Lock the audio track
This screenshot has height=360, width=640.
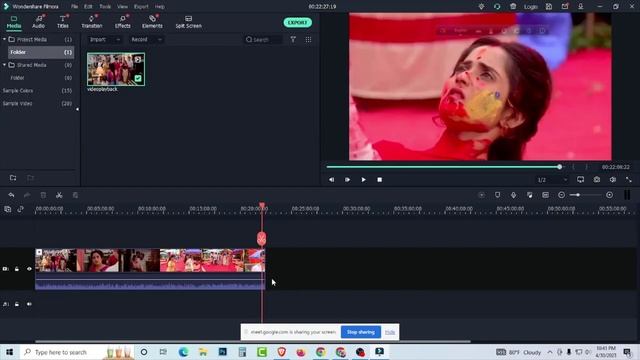(17, 304)
